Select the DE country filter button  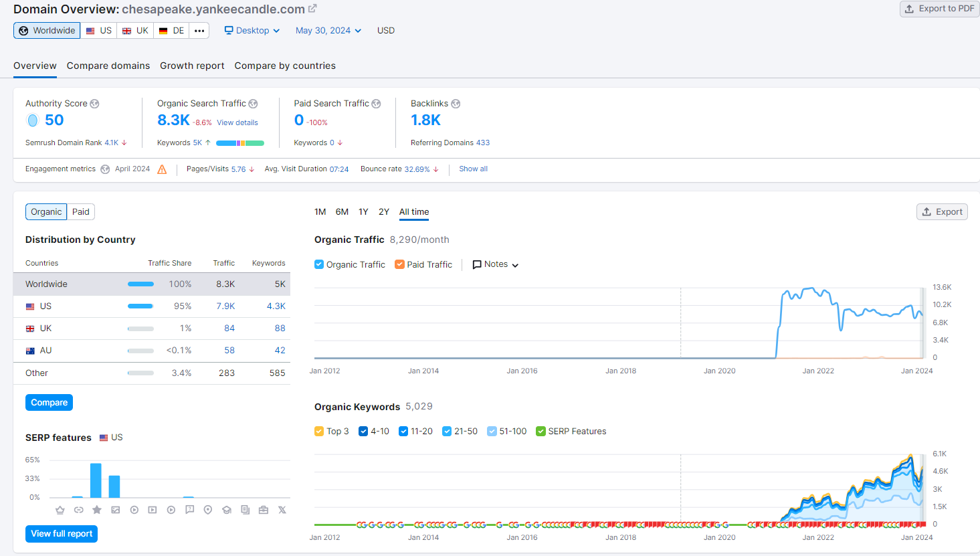click(172, 31)
